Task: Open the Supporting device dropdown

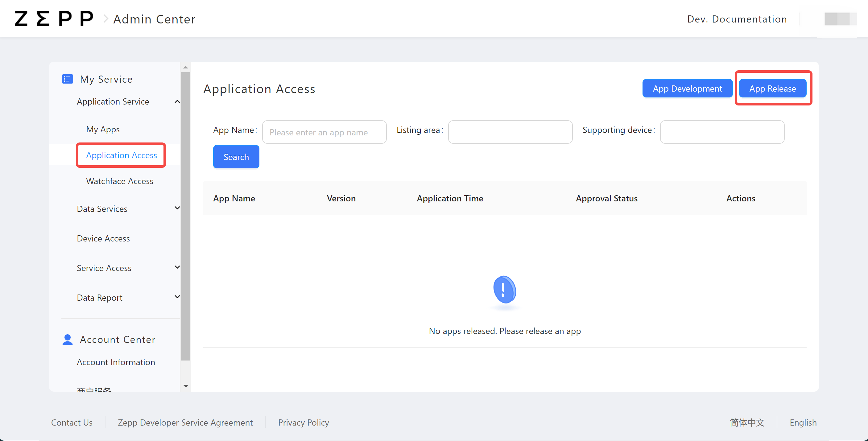Action: [x=722, y=132]
